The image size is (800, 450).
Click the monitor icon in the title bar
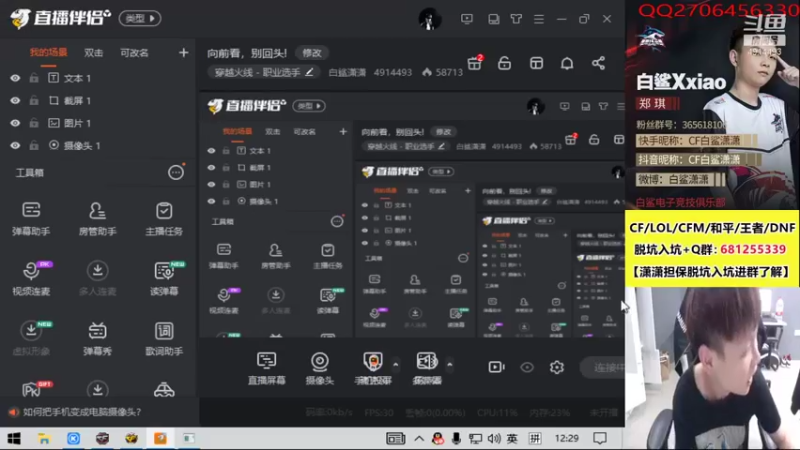(x=467, y=19)
